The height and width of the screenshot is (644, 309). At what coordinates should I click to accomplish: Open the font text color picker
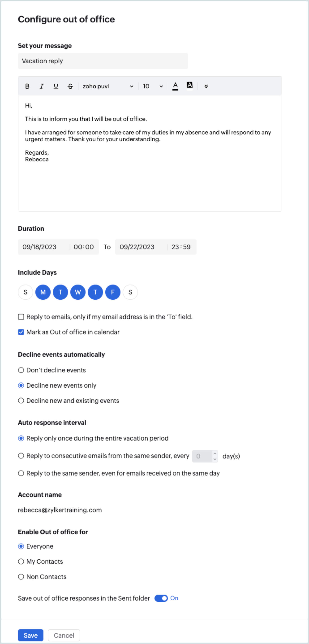175,86
